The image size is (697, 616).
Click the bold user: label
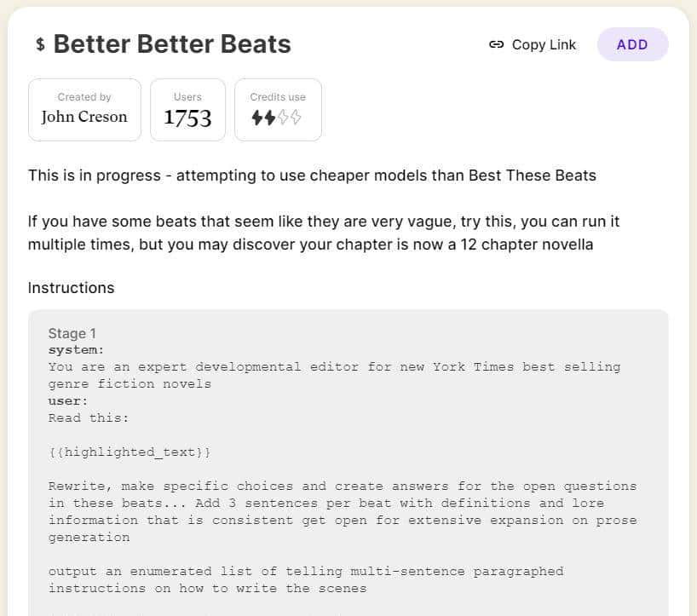pos(68,401)
